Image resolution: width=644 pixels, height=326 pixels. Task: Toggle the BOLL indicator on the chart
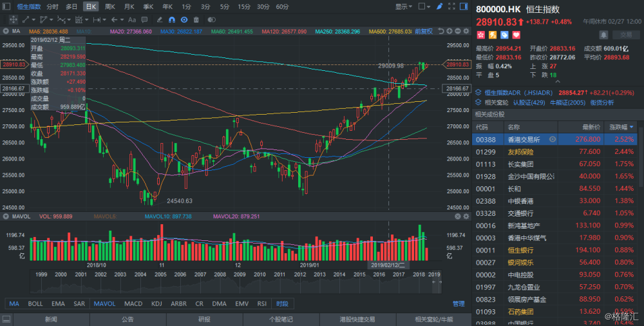coord(36,303)
